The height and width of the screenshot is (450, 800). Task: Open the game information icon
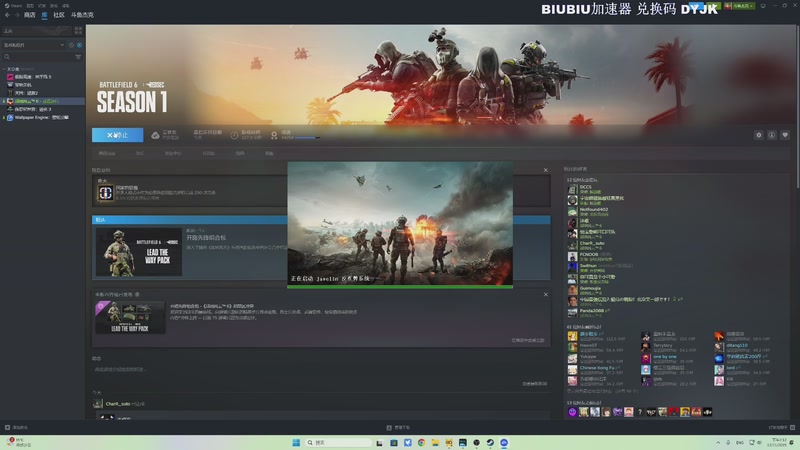pos(772,135)
